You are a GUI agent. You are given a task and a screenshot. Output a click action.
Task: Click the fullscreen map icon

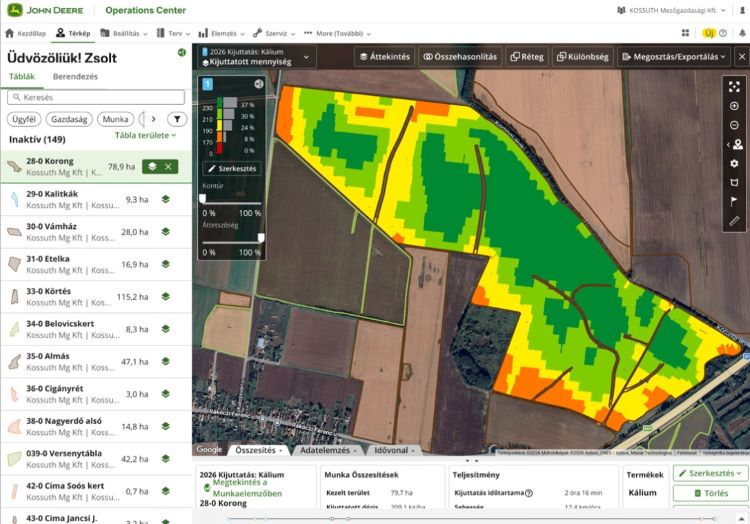(x=734, y=87)
